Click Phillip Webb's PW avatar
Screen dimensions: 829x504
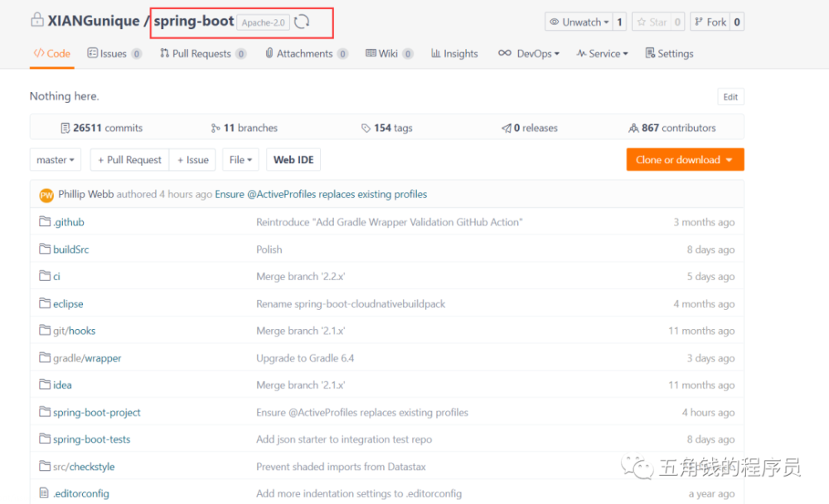[46, 195]
